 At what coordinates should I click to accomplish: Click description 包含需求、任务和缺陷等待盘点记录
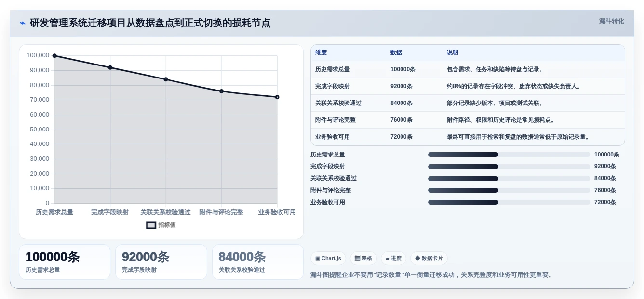(x=495, y=69)
